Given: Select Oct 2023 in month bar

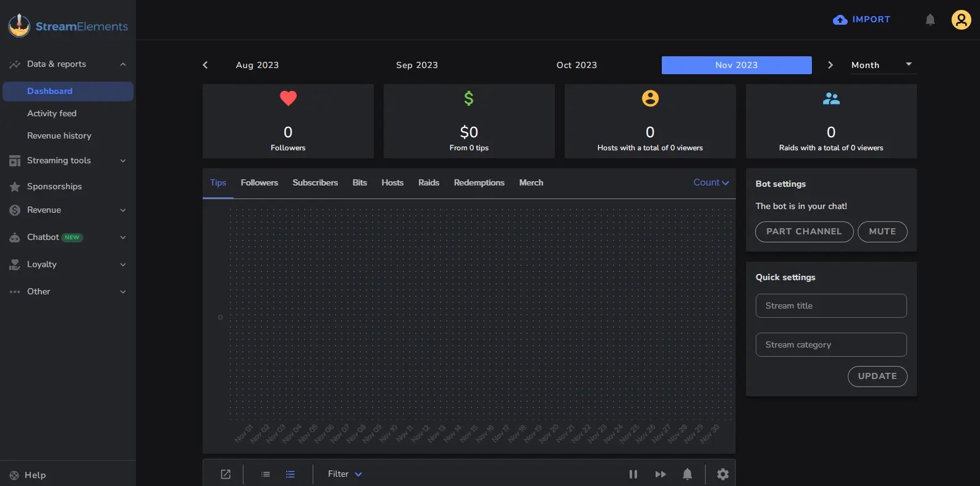Looking at the screenshot, I should point(577,65).
